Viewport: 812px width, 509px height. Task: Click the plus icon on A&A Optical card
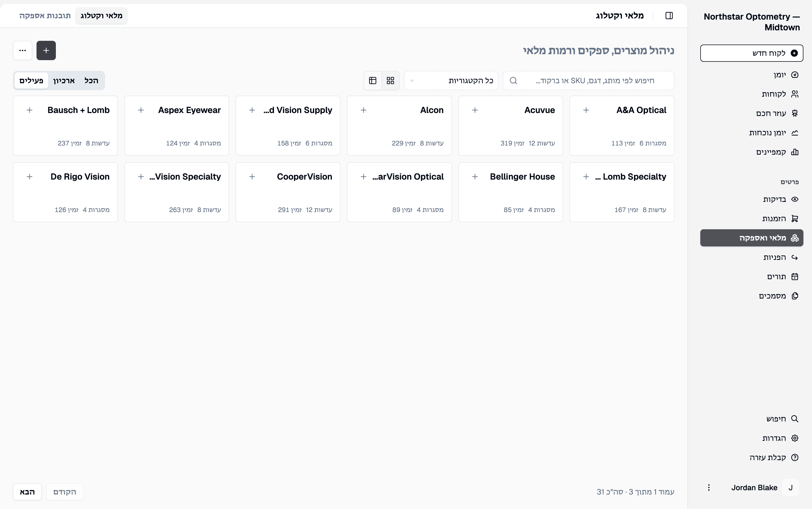point(586,110)
